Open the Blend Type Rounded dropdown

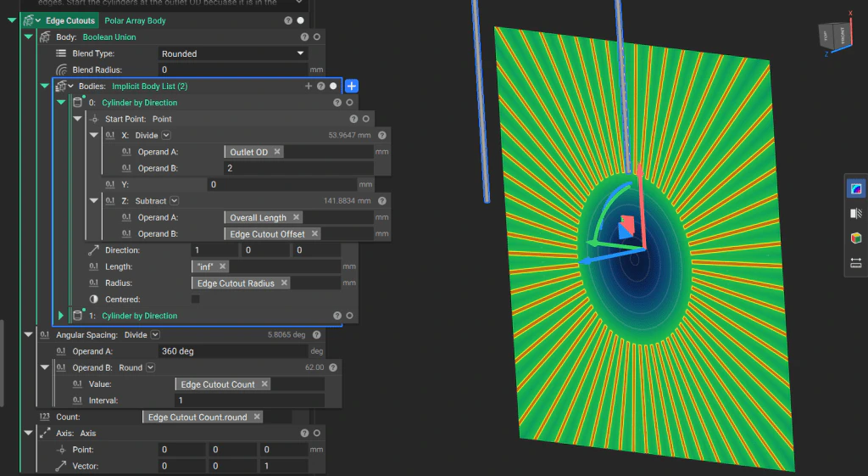(x=233, y=53)
